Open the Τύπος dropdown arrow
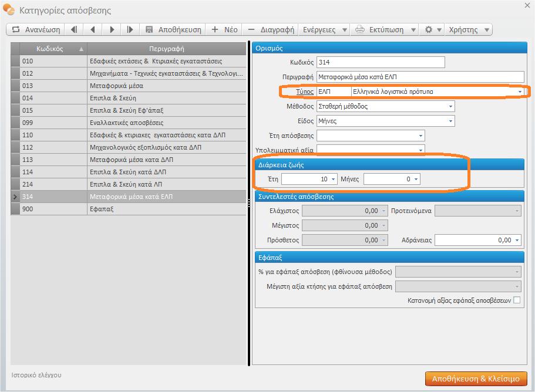 coord(520,92)
